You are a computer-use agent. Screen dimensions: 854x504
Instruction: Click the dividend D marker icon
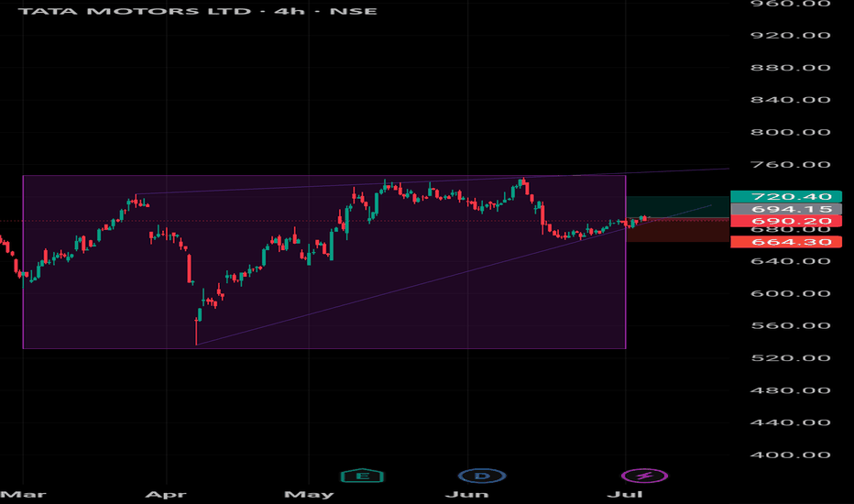point(482,477)
